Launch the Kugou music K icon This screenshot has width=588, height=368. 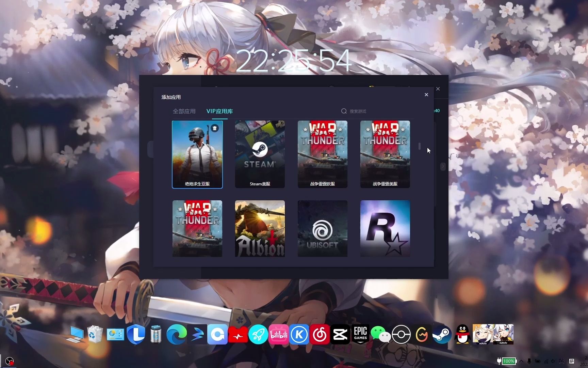(x=299, y=334)
